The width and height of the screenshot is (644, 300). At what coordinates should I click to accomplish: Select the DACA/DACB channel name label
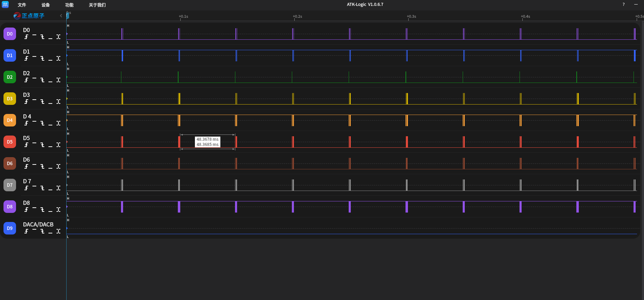click(38, 225)
